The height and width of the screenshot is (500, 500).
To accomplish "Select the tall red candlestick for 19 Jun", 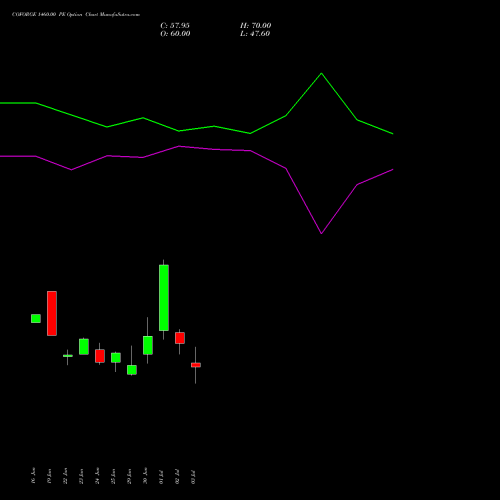I will [52, 313].
